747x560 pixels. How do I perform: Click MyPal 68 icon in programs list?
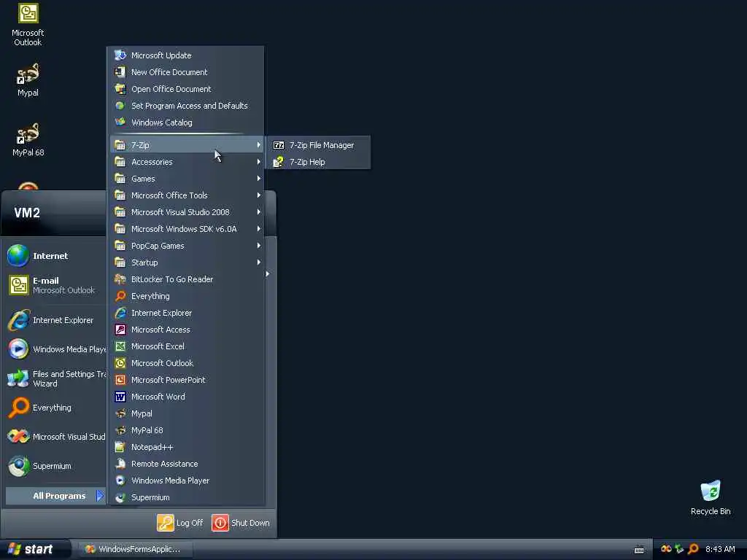120,430
